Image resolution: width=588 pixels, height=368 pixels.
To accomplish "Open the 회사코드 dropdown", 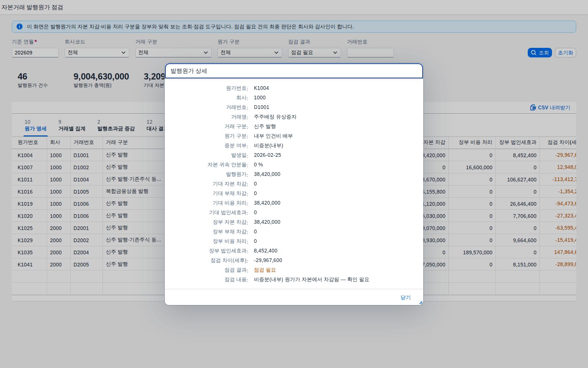I will [97, 53].
